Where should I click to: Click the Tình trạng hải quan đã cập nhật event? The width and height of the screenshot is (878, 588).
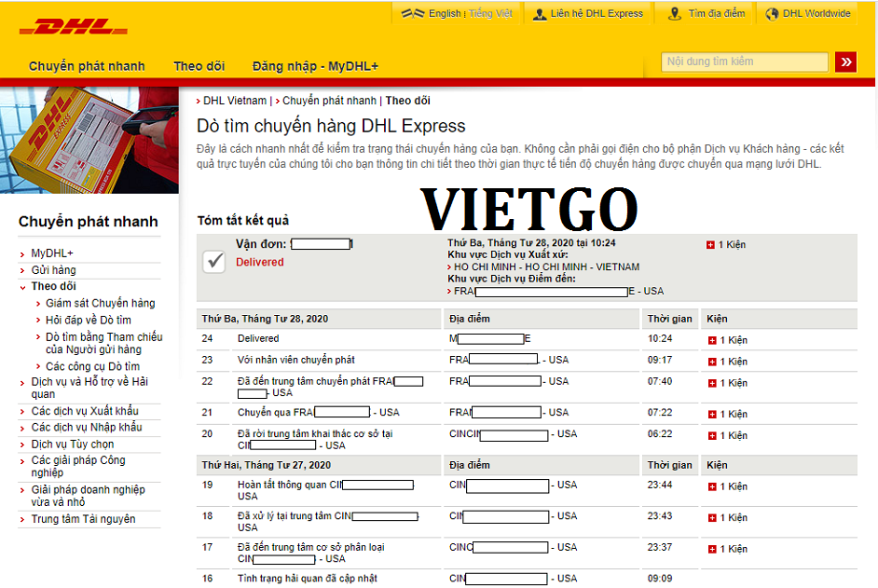pyautogui.click(x=308, y=579)
